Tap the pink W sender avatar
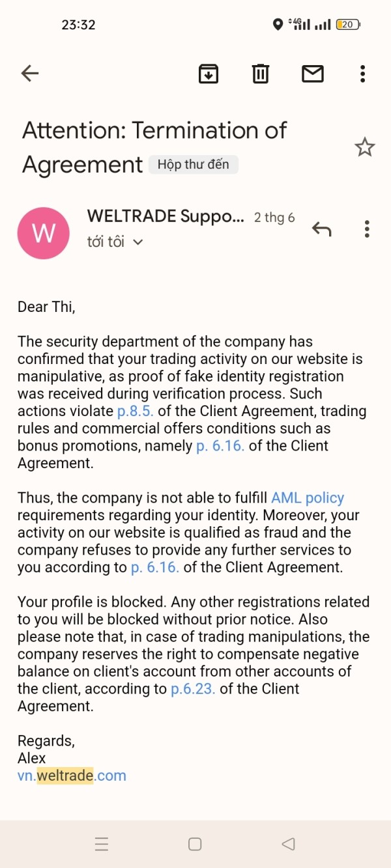Screen dimensions: 391x868 pos(44,232)
